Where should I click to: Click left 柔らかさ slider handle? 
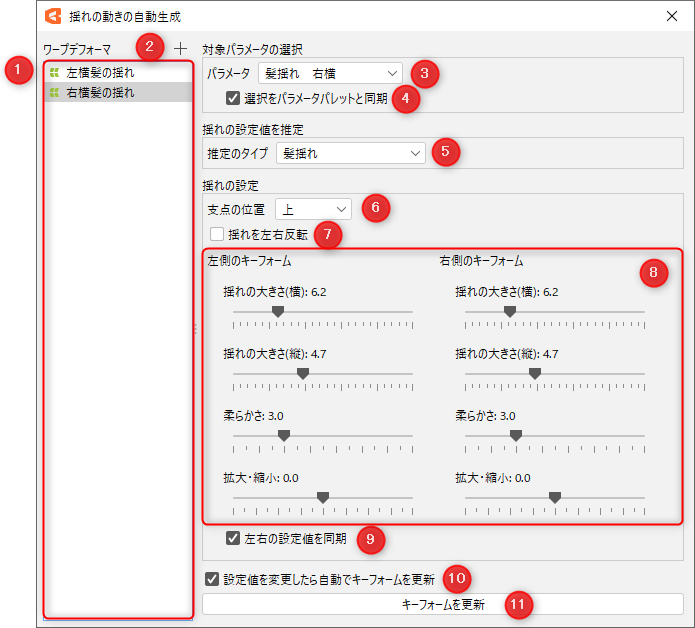[x=284, y=436]
